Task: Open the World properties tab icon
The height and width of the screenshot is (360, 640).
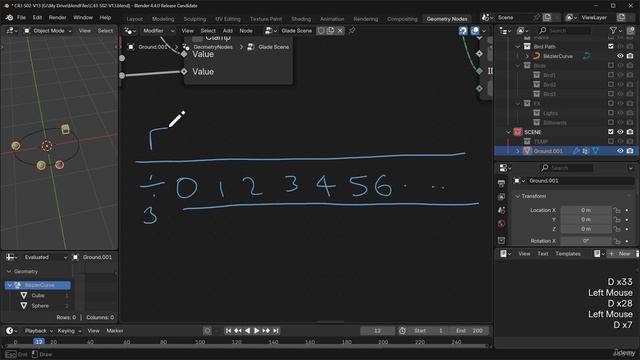Action: click(502, 224)
